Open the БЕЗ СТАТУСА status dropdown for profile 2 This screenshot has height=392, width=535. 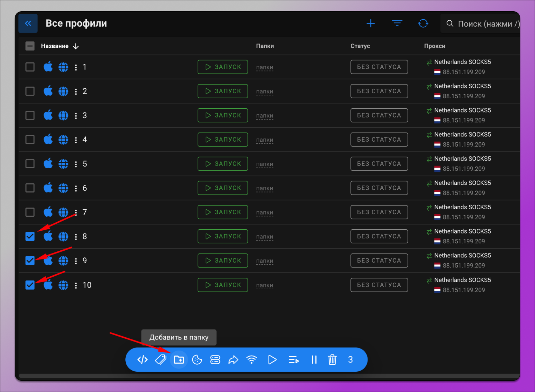click(379, 91)
